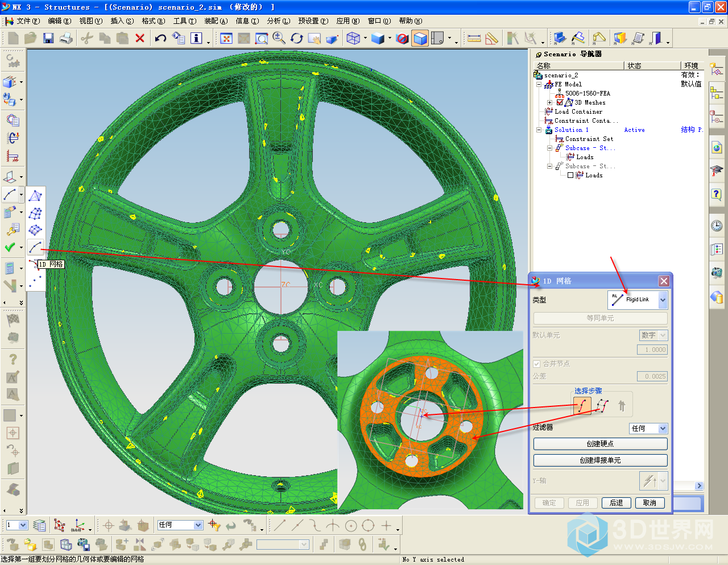Click the Open folder icon in toolbar
The width and height of the screenshot is (728, 565).
click(30, 38)
